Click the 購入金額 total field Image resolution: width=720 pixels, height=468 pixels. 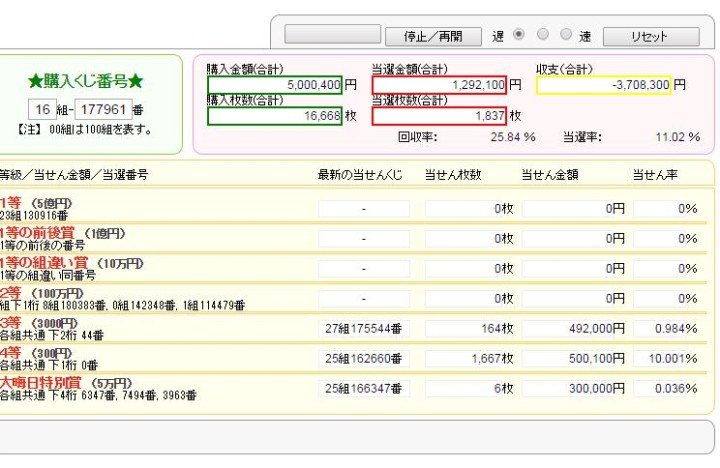(x=275, y=85)
